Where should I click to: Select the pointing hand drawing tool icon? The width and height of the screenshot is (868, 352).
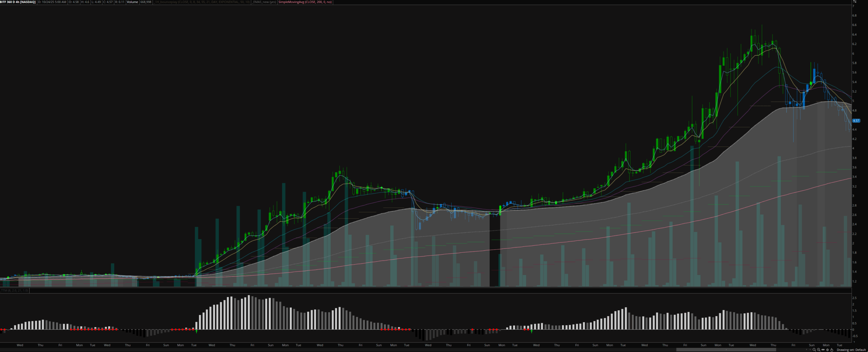(x=832, y=350)
